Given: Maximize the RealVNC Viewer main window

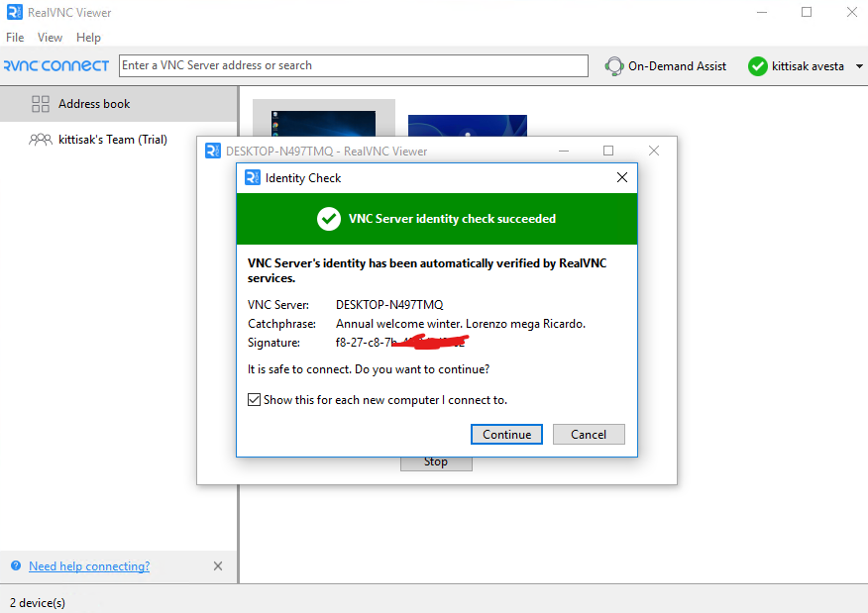Looking at the screenshot, I should pyautogui.click(x=807, y=12).
